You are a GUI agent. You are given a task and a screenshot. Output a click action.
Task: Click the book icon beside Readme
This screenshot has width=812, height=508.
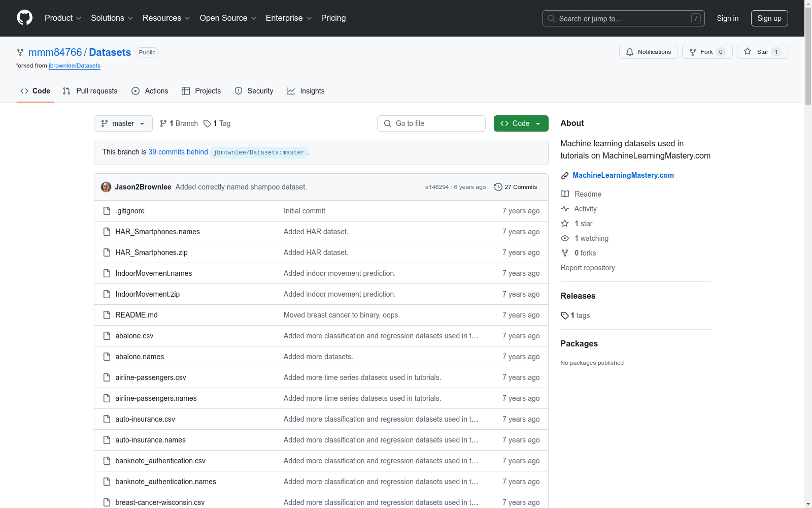tap(565, 194)
